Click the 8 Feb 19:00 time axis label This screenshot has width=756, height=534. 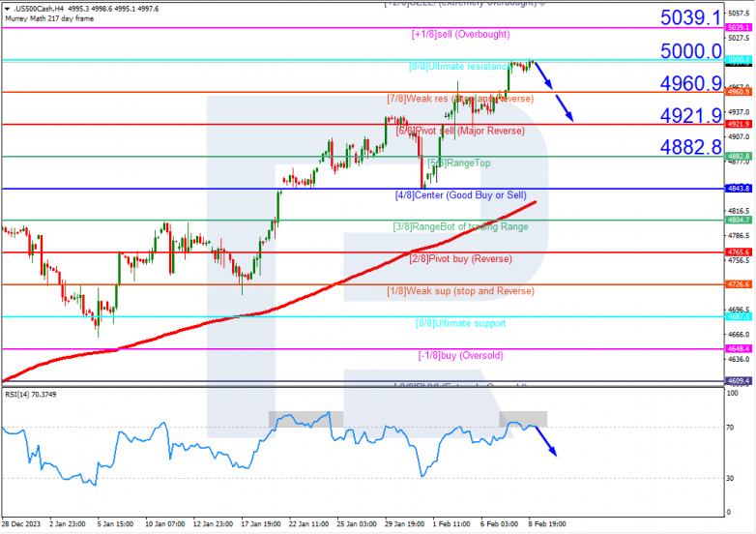point(547,524)
